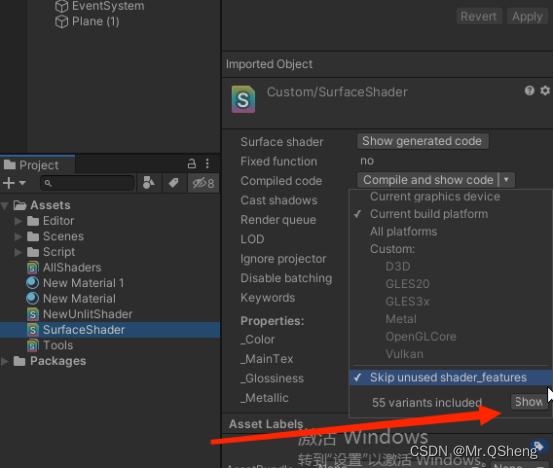The width and height of the screenshot is (554, 469).
Task: Toggle Skip unused shader_features option
Action: (450, 378)
